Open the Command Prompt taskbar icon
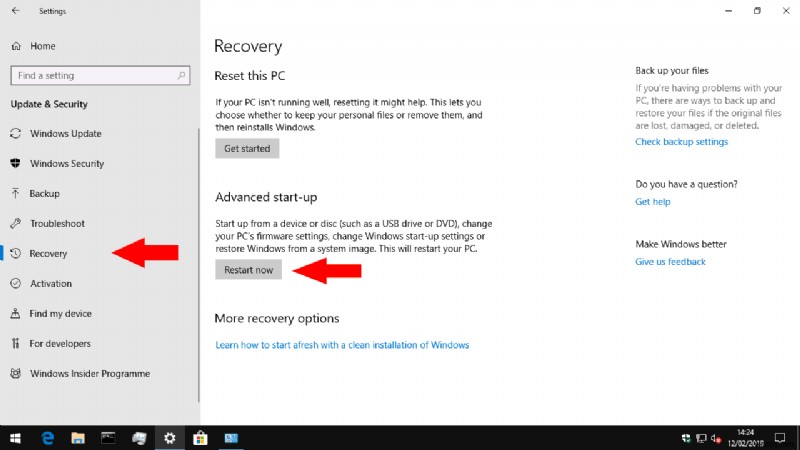The width and height of the screenshot is (800, 450). (108, 438)
